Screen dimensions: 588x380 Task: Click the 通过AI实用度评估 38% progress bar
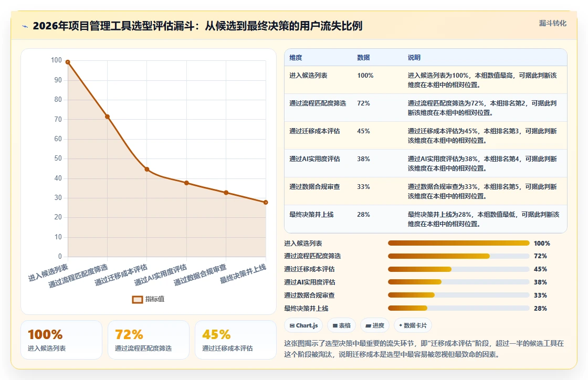pyautogui.click(x=459, y=282)
